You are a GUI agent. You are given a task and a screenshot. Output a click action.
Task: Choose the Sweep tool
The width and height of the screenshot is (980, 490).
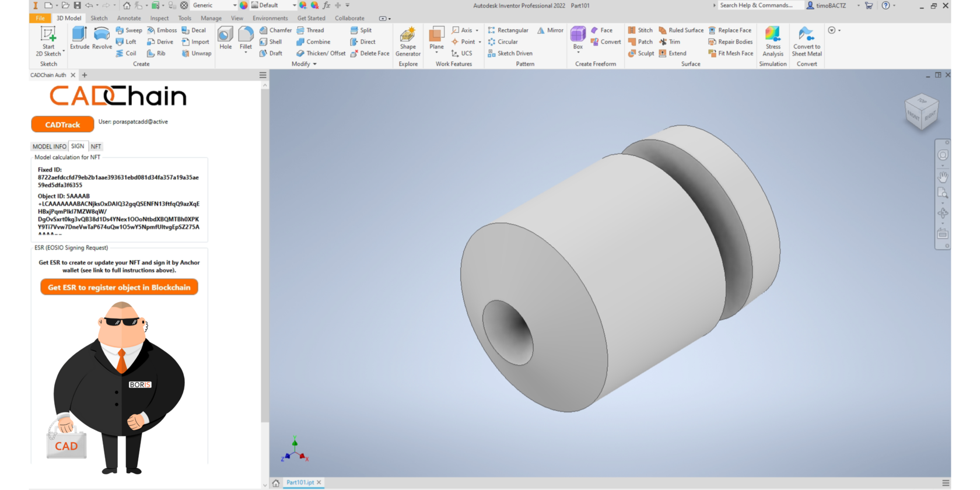click(x=129, y=30)
